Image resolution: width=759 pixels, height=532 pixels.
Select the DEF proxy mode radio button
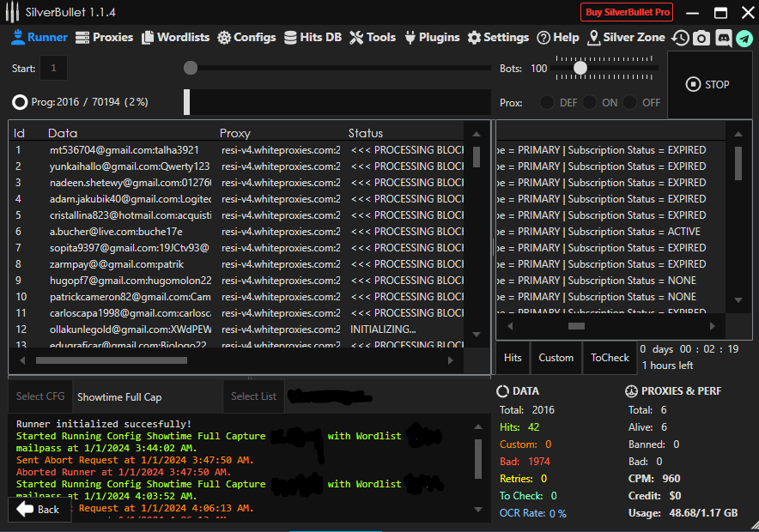click(x=547, y=103)
